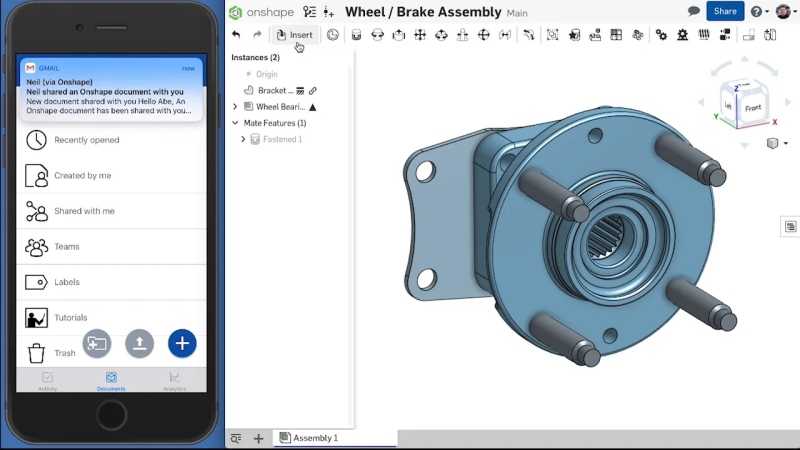Open the right-side properties panel icon
Screen dimensions: 800x450
pyautogui.click(x=790, y=227)
